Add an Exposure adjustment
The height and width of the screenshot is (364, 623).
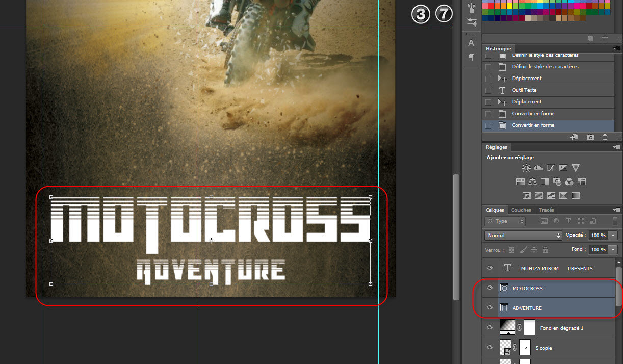(x=563, y=168)
